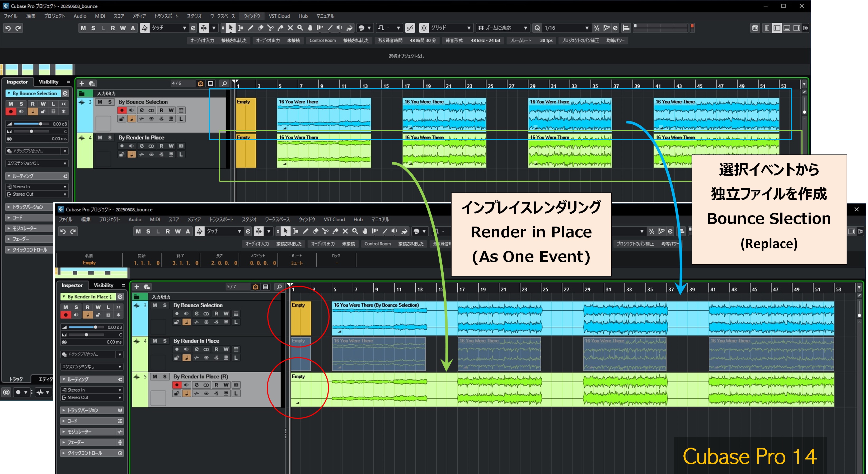Click the iterative quantize icon next to 1/16
The image size is (868, 474).
pos(597,28)
